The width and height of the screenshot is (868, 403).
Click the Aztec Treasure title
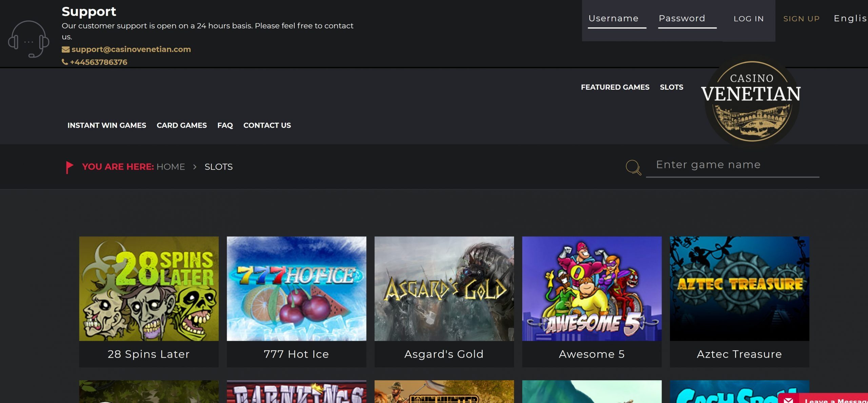click(x=739, y=354)
